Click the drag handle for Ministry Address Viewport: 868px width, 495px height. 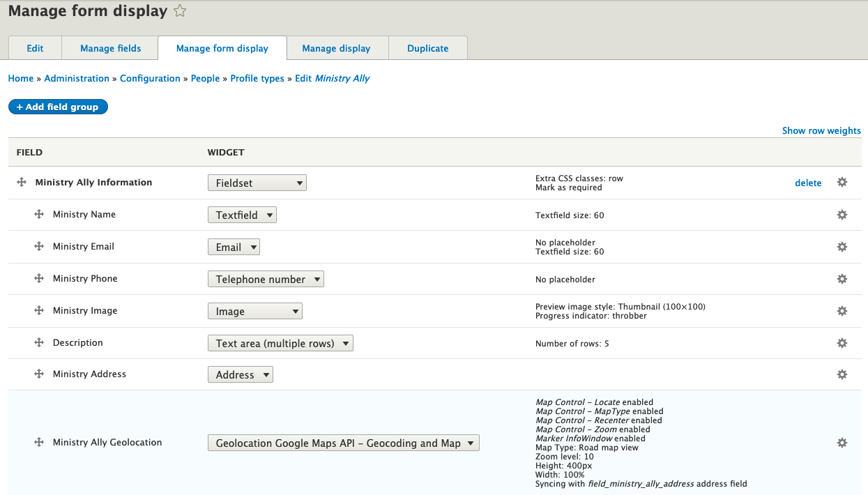tap(39, 374)
